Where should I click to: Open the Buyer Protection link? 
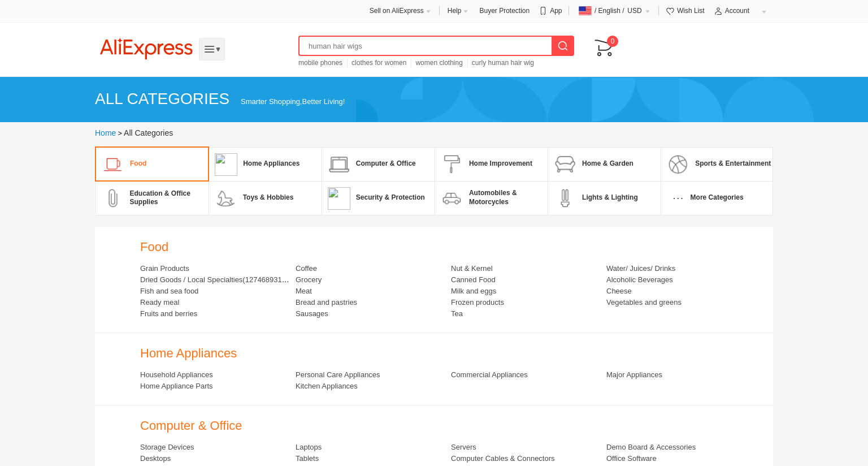click(505, 11)
